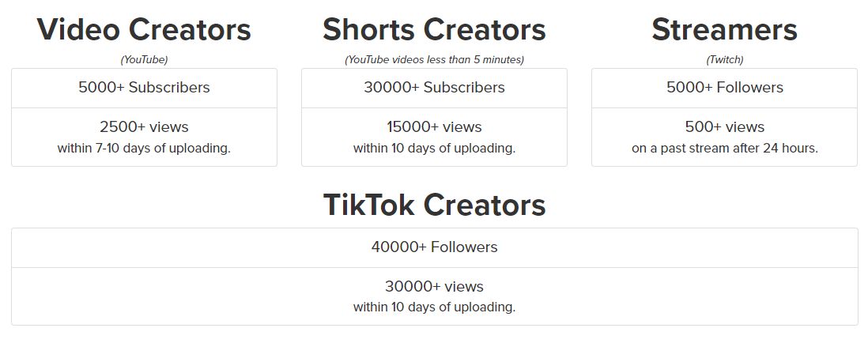Click the Shorts Creators heading

pyautogui.click(x=434, y=29)
